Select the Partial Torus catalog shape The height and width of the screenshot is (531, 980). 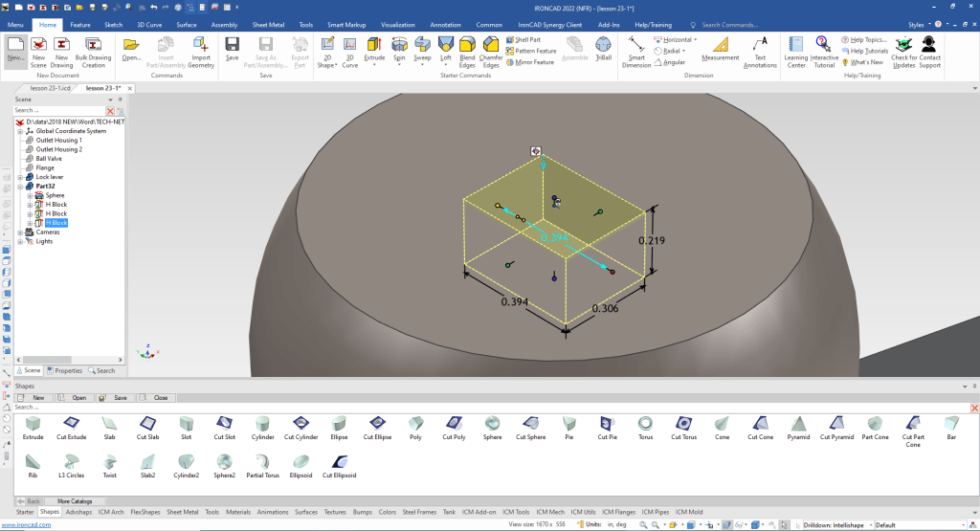[x=264, y=461]
